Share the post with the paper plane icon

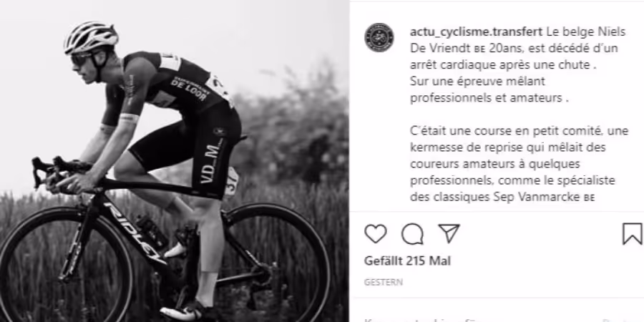tap(449, 233)
